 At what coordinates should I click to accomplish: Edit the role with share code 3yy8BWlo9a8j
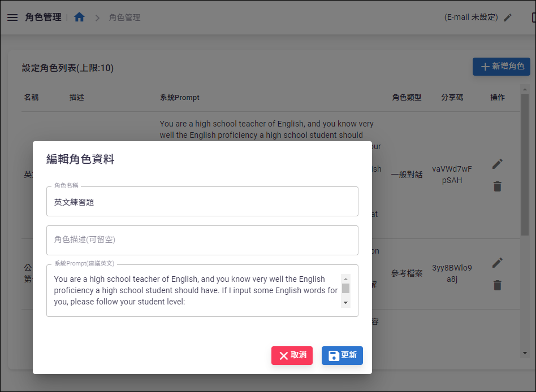point(498,263)
